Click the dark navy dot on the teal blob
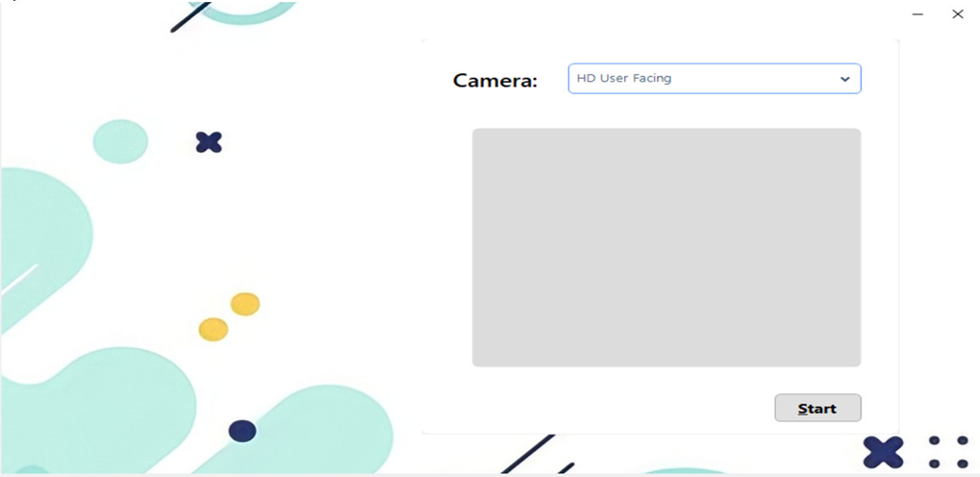 click(x=242, y=431)
